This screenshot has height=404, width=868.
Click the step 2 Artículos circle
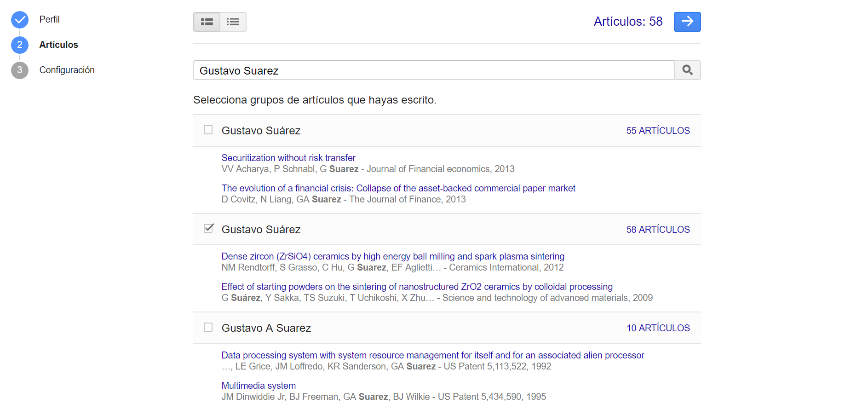click(x=20, y=45)
